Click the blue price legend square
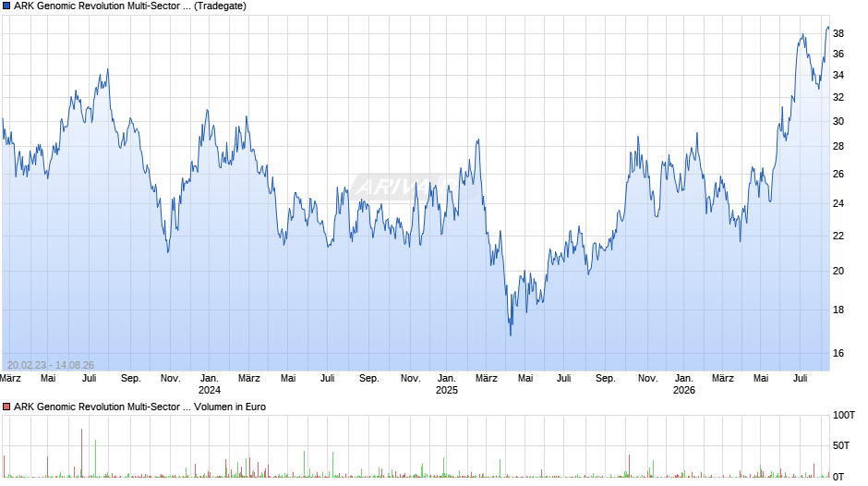The image size is (868, 486). [6, 6]
